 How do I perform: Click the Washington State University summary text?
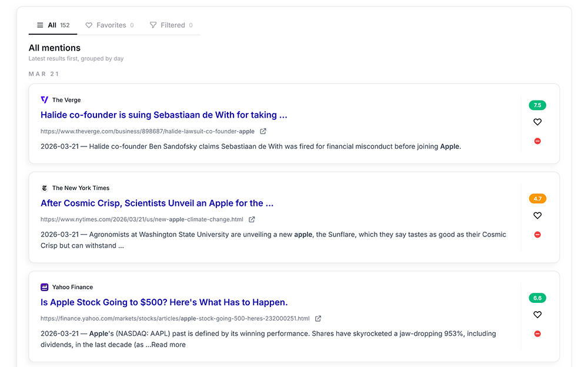[273, 240]
